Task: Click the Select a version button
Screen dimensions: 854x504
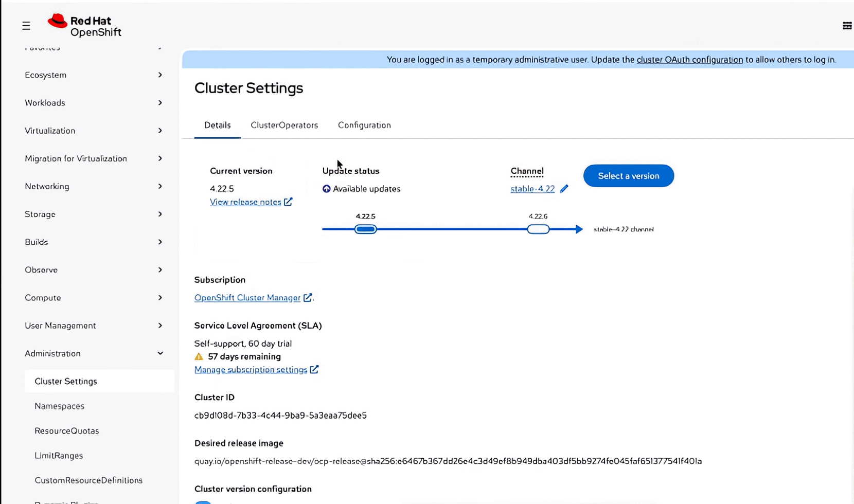Action: (x=629, y=176)
